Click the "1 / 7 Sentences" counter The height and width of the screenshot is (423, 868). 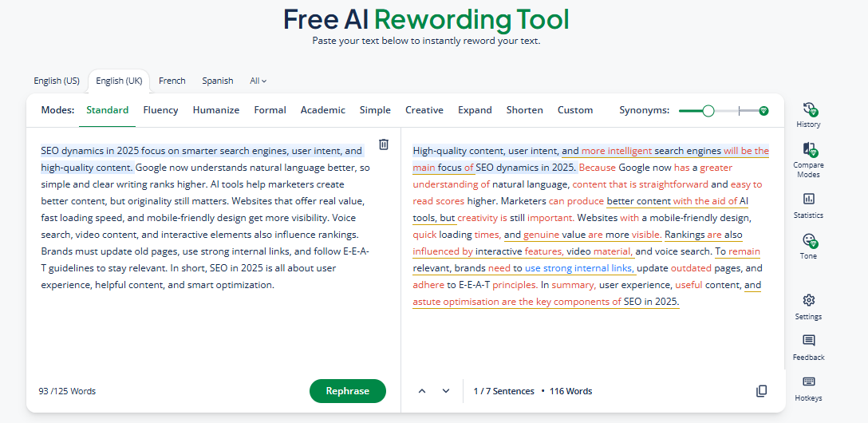pyautogui.click(x=503, y=391)
